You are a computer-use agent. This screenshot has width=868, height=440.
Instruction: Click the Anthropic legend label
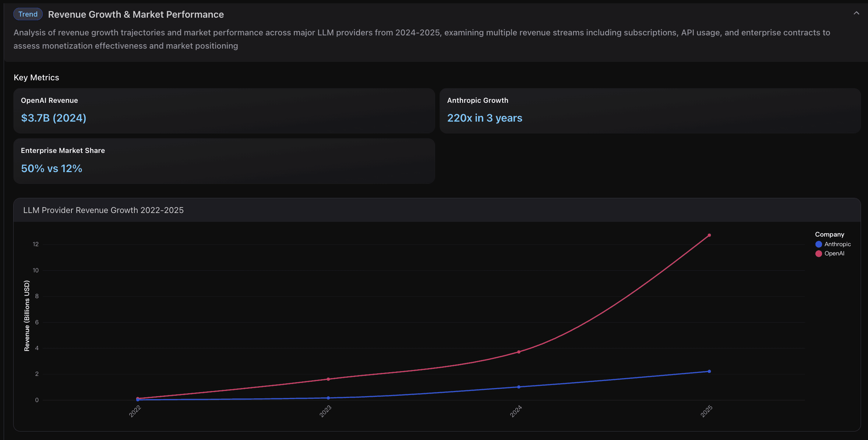click(837, 244)
